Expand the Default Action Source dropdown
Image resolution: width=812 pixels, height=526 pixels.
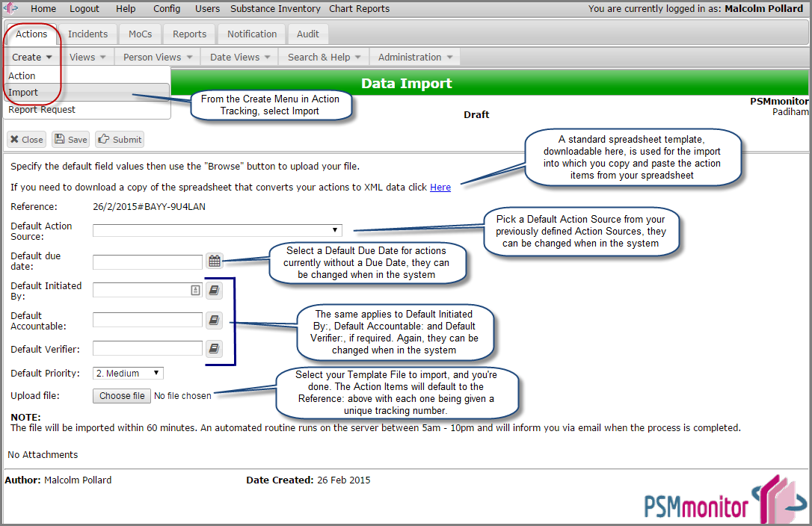point(217,230)
